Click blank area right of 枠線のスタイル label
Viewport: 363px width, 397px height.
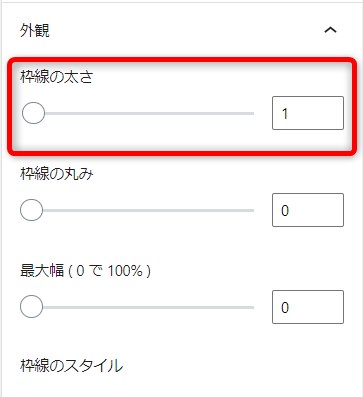(233, 366)
